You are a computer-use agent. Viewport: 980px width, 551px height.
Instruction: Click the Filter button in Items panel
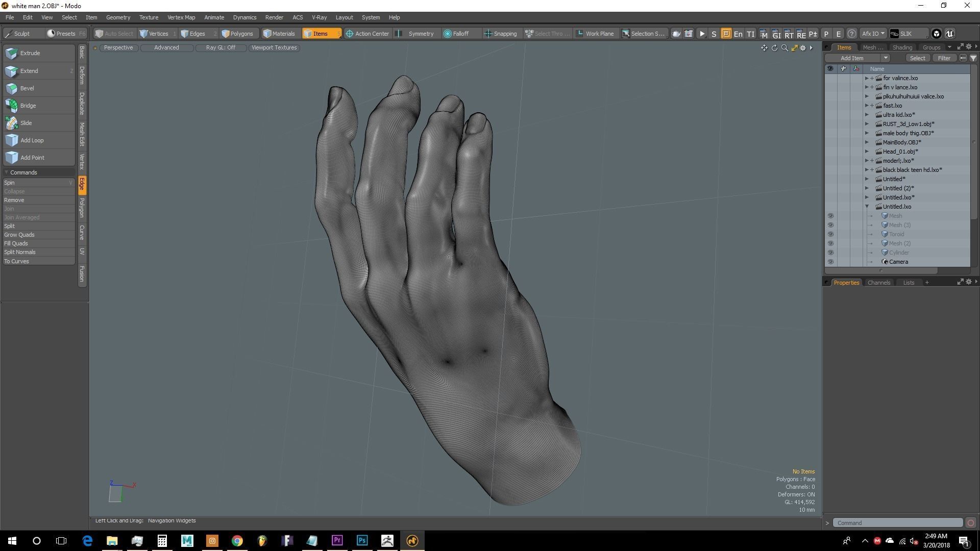pos(944,58)
